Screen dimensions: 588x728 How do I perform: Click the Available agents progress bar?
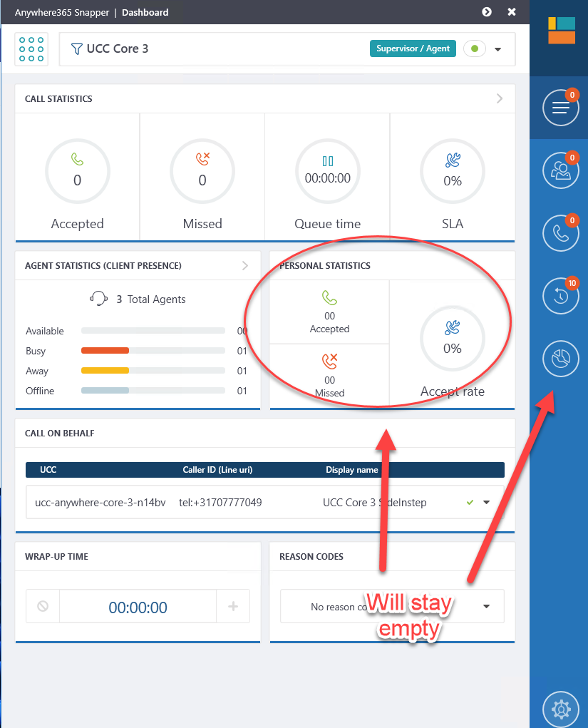tap(153, 331)
